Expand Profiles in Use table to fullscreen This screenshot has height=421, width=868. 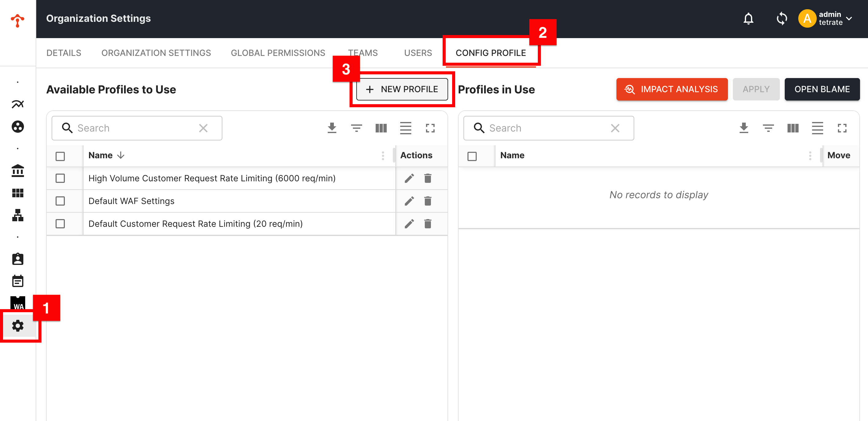coord(842,128)
